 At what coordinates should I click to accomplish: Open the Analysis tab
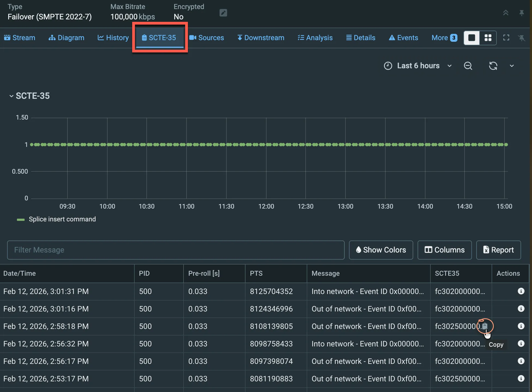click(x=315, y=38)
